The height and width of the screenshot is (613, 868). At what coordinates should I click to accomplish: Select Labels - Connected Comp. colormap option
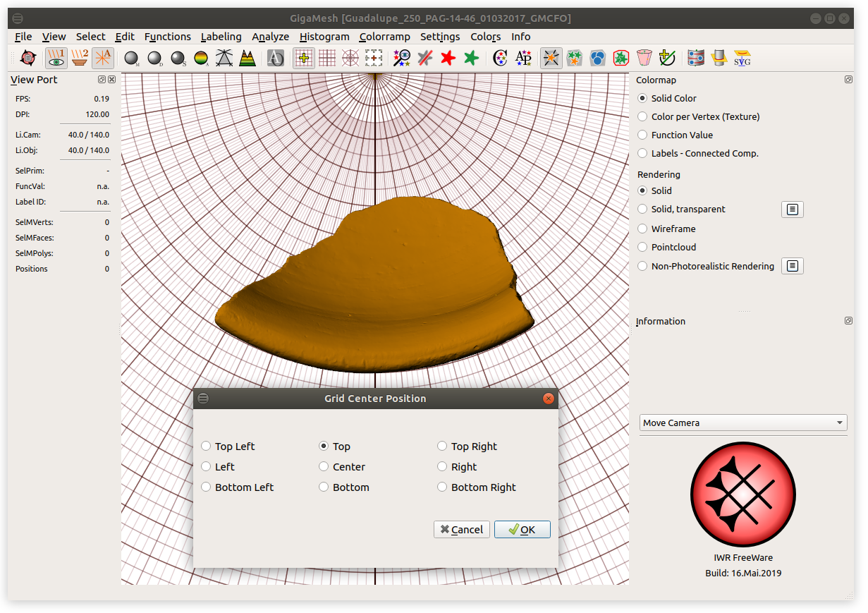pyautogui.click(x=697, y=153)
